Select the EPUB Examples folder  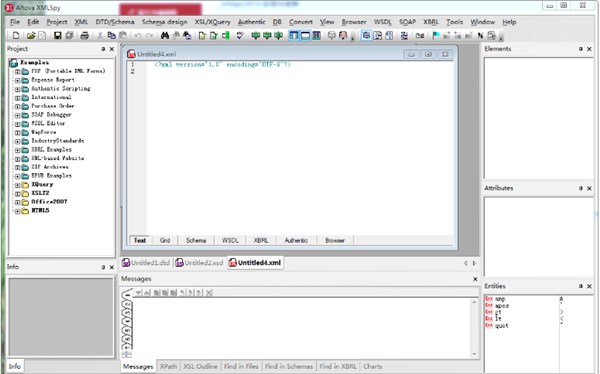(51, 176)
